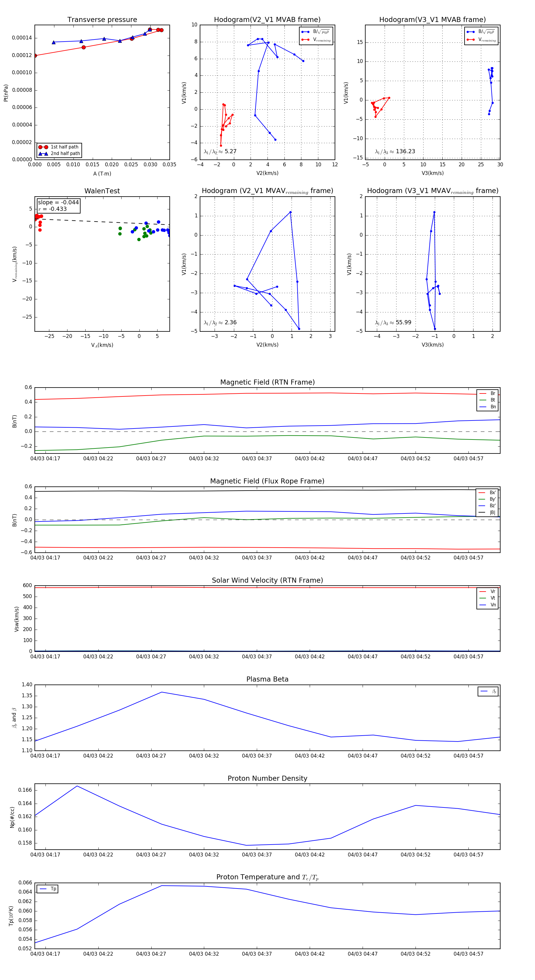Click the "Solar Wind Velocity (RTN Frame)" title
535x980 pixels.
click(267, 580)
